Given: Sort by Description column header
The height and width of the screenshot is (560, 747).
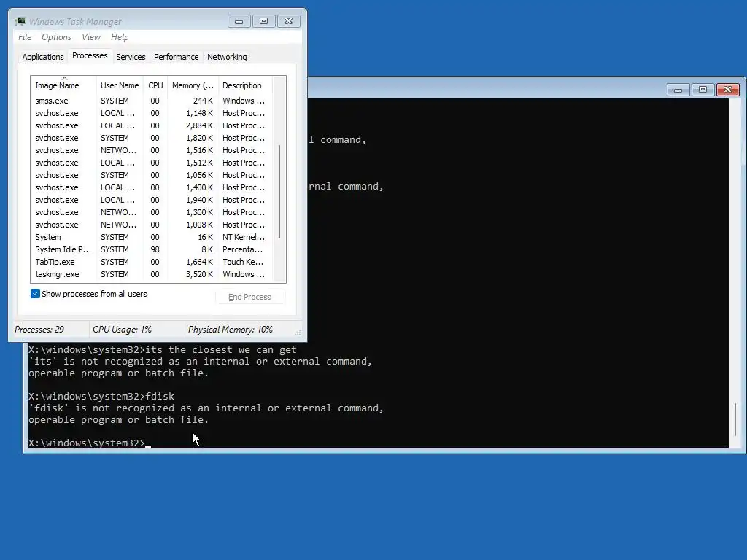Looking at the screenshot, I should pos(245,85).
